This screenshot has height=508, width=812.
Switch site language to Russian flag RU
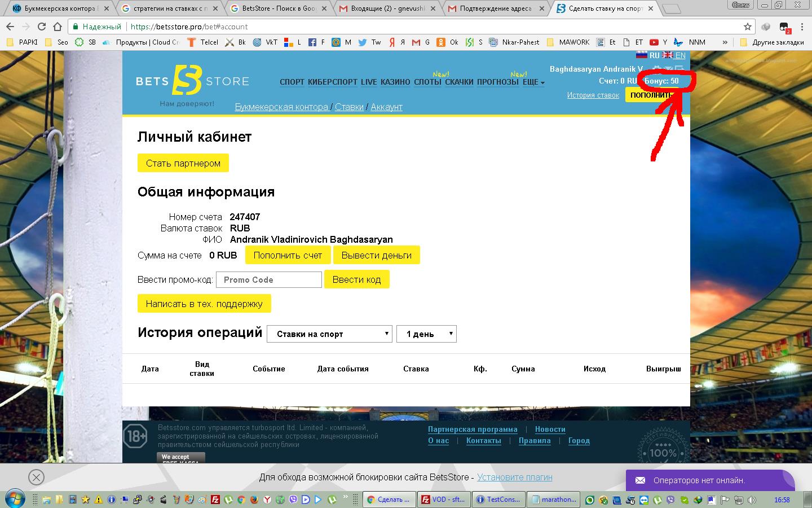coord(647,55)
